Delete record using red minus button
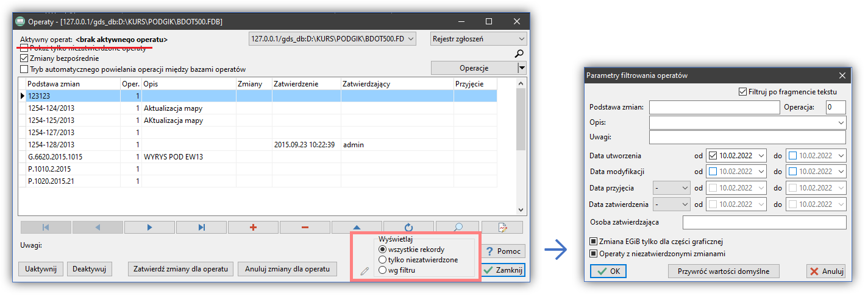This screenshot has width=868, height=297. point(305,228)
